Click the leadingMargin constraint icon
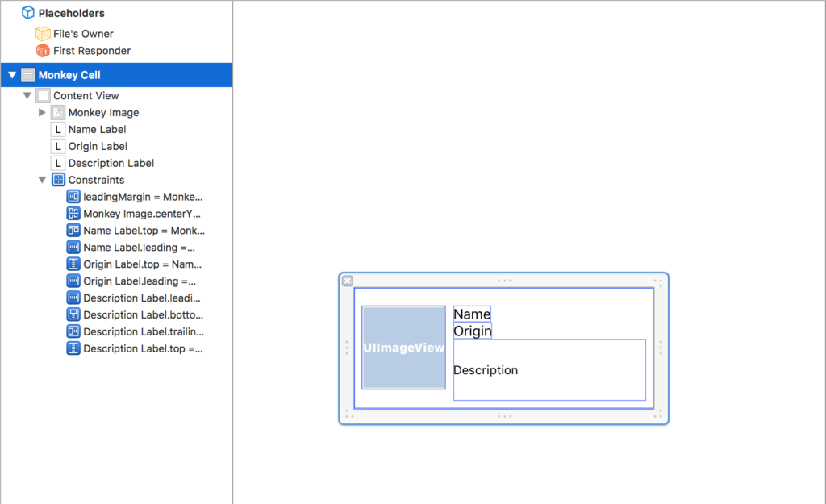 coord(73,197)
